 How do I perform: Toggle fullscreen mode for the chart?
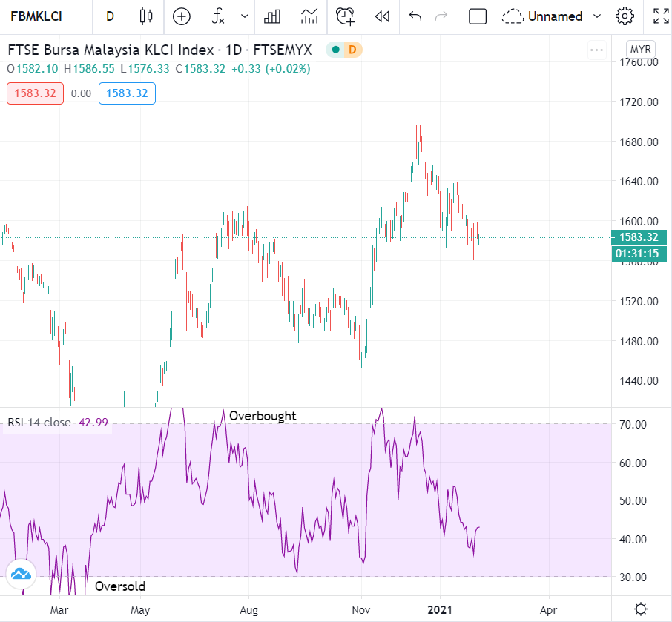(660, 16)
